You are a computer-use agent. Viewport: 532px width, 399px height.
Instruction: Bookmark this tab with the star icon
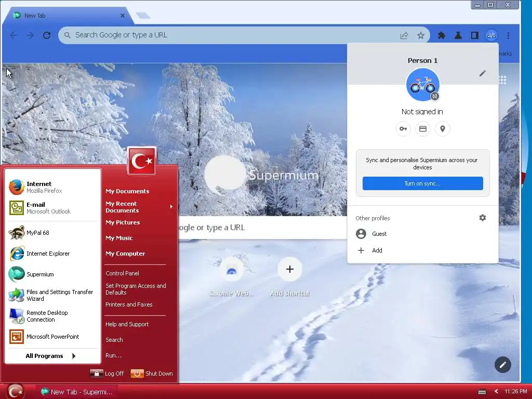(x=421, y=35)
